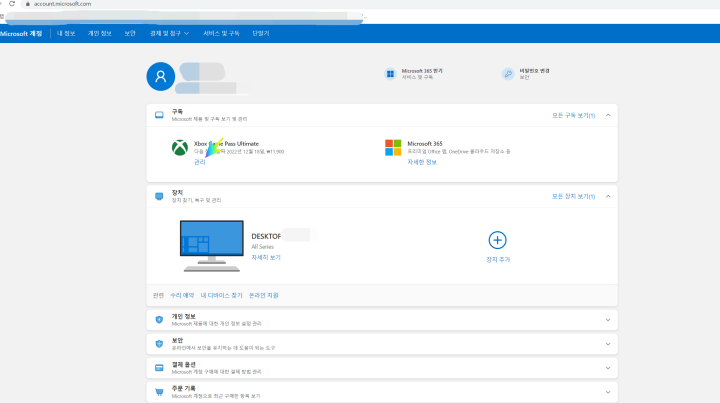Click the Microsoft 365 받기 grid icon
Screen dimensions: 720x403
point(390,74)
